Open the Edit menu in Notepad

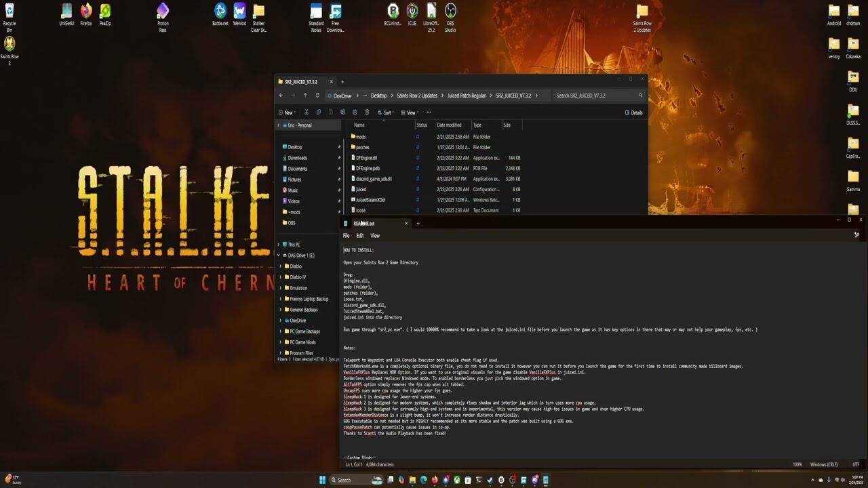[x=359, y=236]
